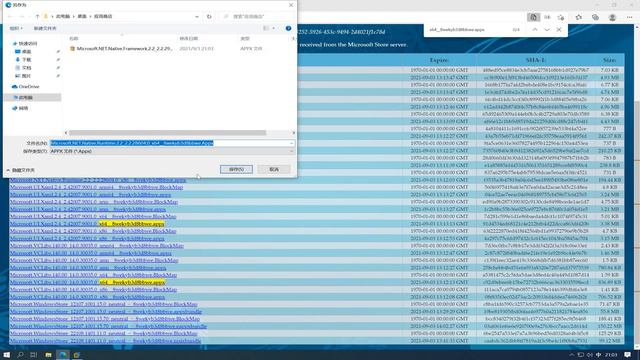
Task: Click Edge find-on-page toolbar icon
Action: pyautogui.click(x=533, y=17)
